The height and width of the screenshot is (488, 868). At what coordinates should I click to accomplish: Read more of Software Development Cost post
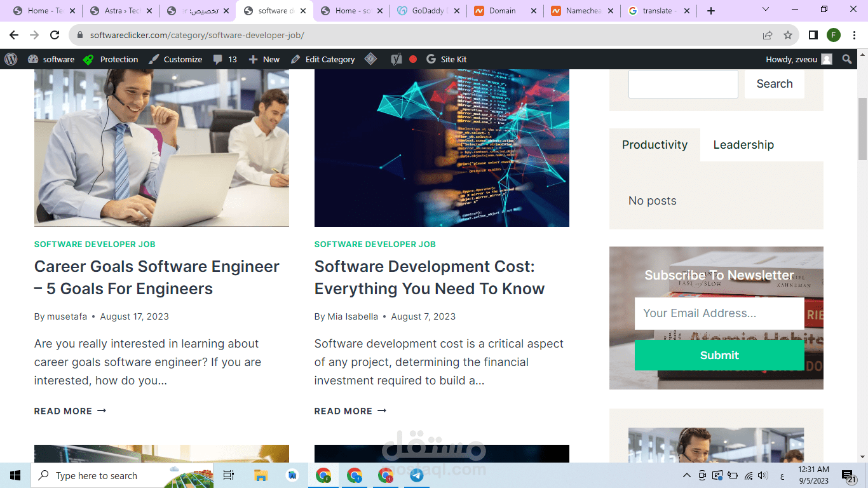click(x=350, y=411)
